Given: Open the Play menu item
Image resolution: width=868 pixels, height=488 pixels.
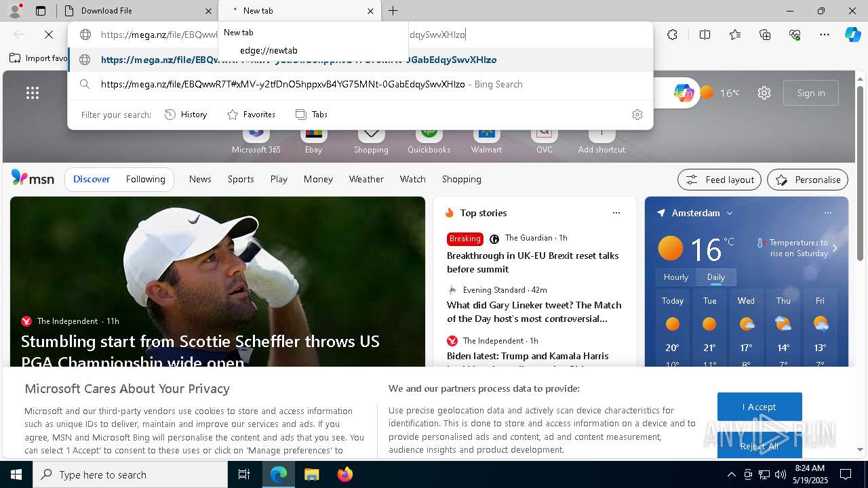Looking at the screenshot, I should coord(279,179).
